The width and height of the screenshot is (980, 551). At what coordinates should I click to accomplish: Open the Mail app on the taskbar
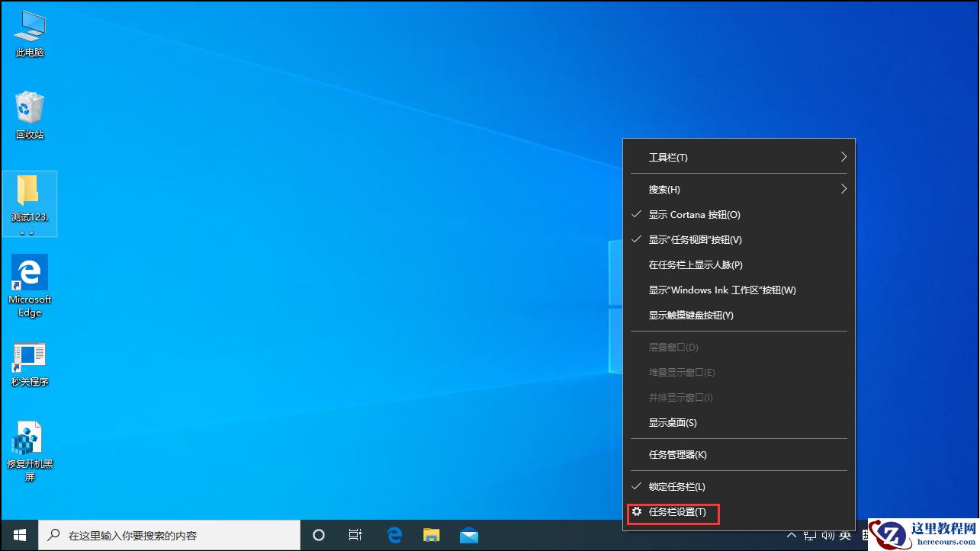coord(468,535)
